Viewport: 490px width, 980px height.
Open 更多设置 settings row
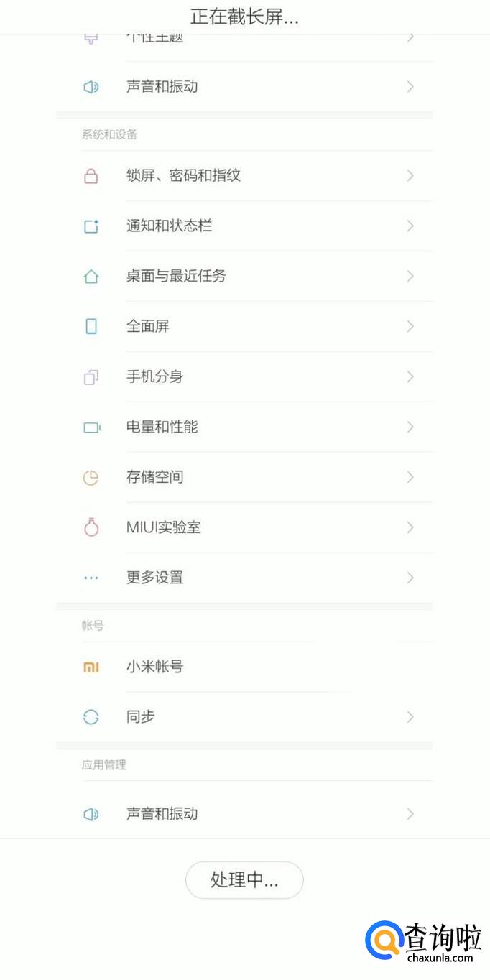click(x=154, y=578)
